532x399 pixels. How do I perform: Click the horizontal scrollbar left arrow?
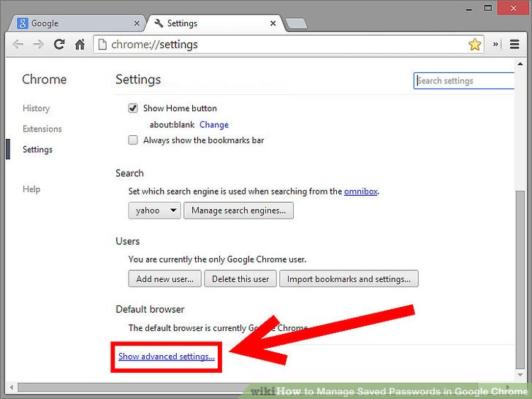click(x=12, y=387)
